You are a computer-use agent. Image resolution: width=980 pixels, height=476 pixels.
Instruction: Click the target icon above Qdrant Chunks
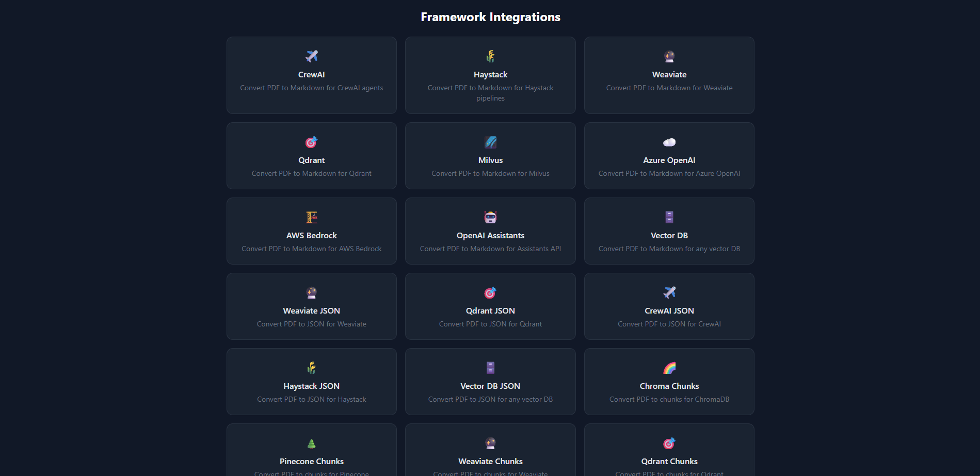669,443
